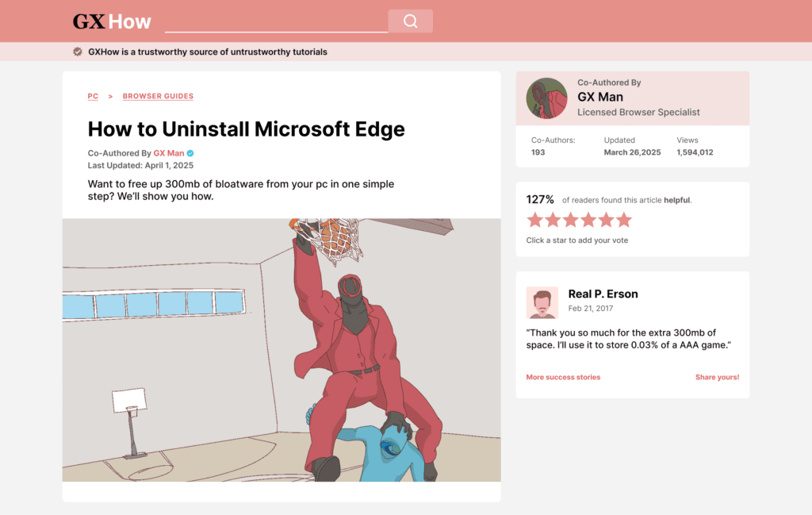Open the basketball dunk article illustration

(x=282, y=350)
